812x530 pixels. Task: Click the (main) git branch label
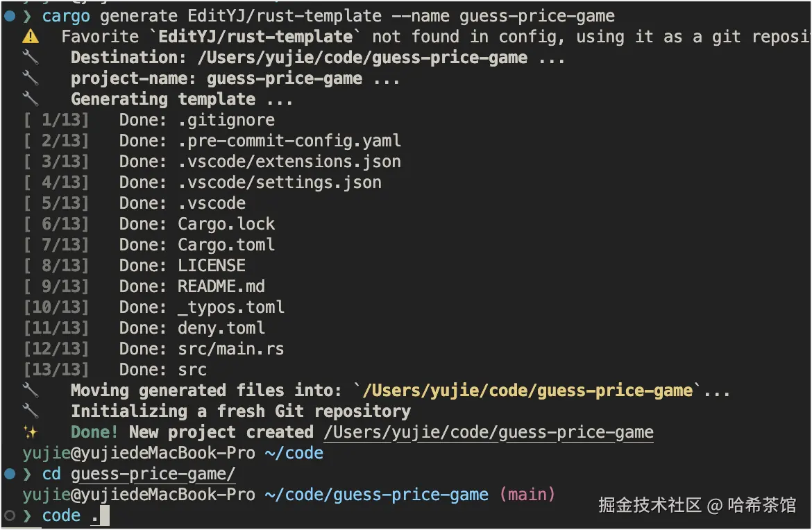click(x=527, y=495)
